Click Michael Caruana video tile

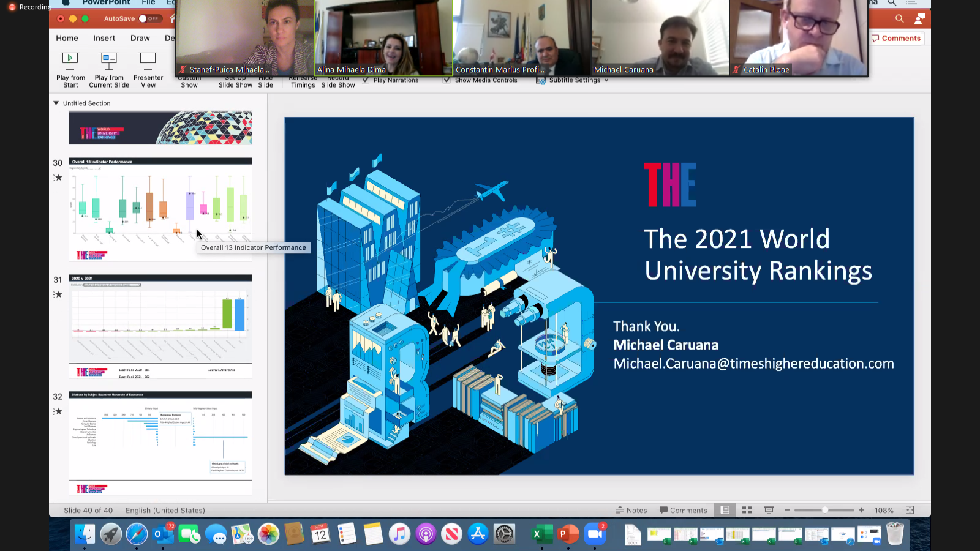pos(660,38)
